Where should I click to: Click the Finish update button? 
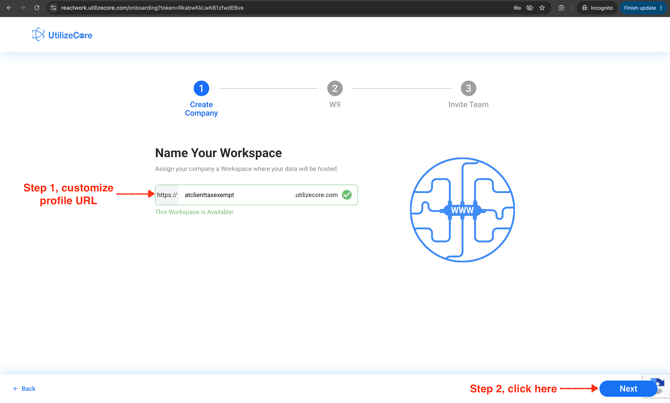pyautogui.click(x=642, y=8)
